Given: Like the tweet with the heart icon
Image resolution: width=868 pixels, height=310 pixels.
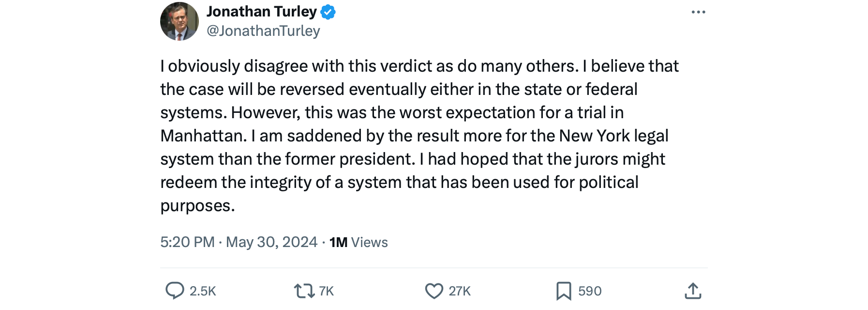Looking at the screenshot, I should (x=434, y=291).
